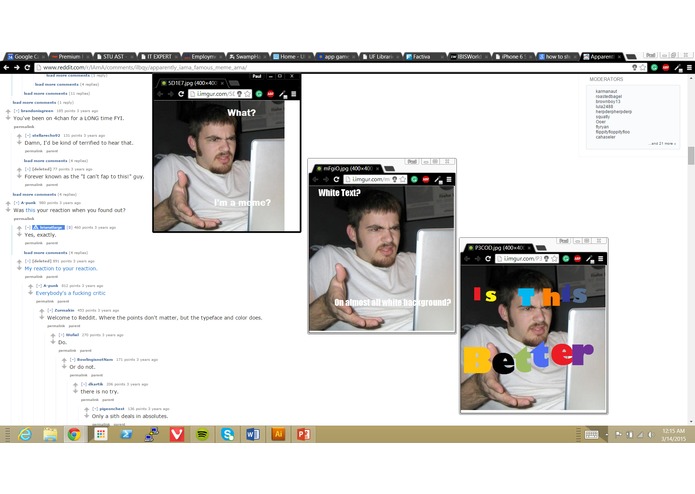The height and width of the screenshot is (494, 695).
Task: Switch to the iPhone 6 tab
Action: tap(511, 57)
